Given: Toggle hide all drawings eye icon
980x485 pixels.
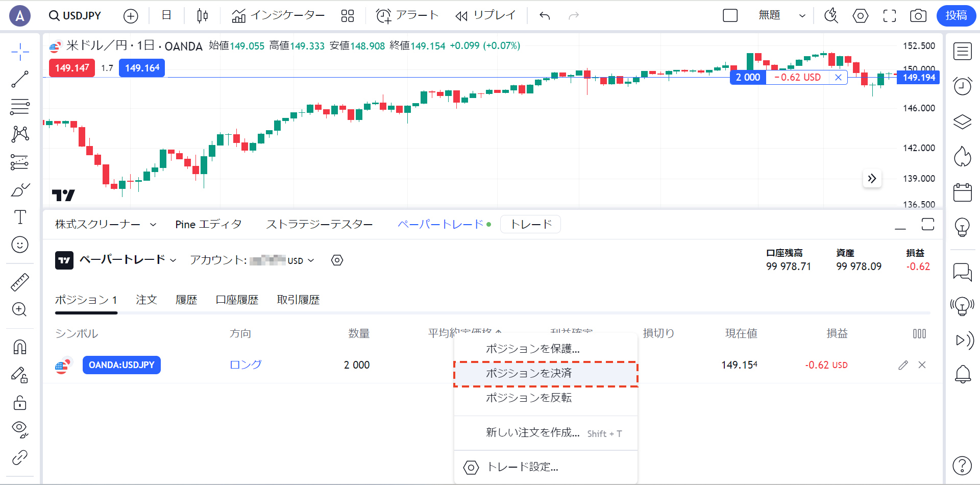Looking at the screenshot, I should coord(20,430).
